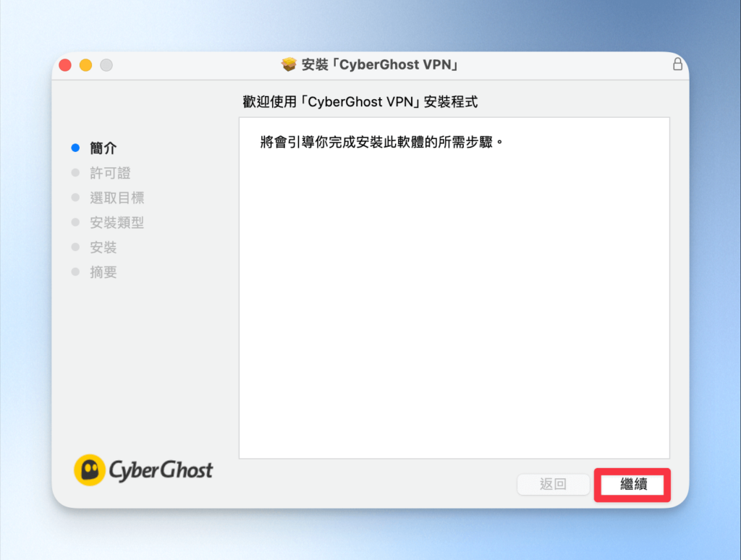Click the heading 歡迎使用「CyberGhost VPN」安裝程式
The image size is (741, 560).
[360, 101]
